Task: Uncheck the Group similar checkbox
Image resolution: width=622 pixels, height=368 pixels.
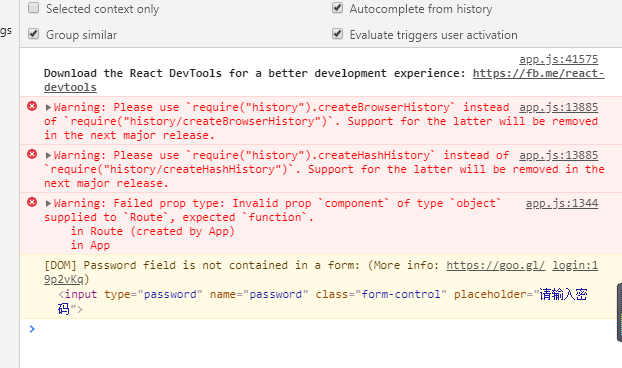Action: 34,34
